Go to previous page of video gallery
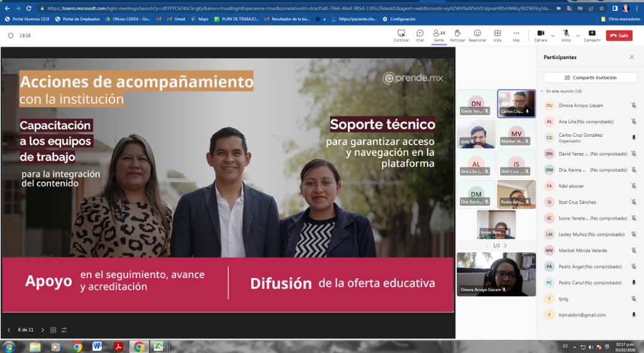The height and width of the screenshot is (353, 644). [487, 245]
